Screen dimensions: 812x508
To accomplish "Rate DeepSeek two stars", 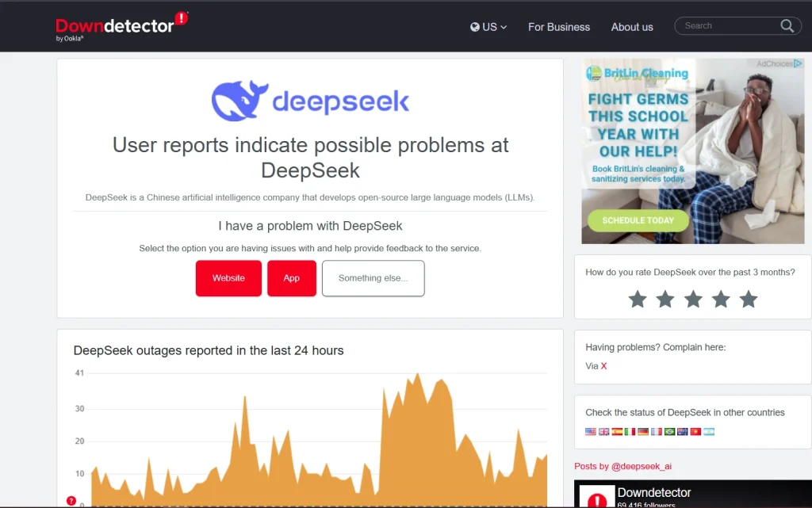I will [665, 299].
